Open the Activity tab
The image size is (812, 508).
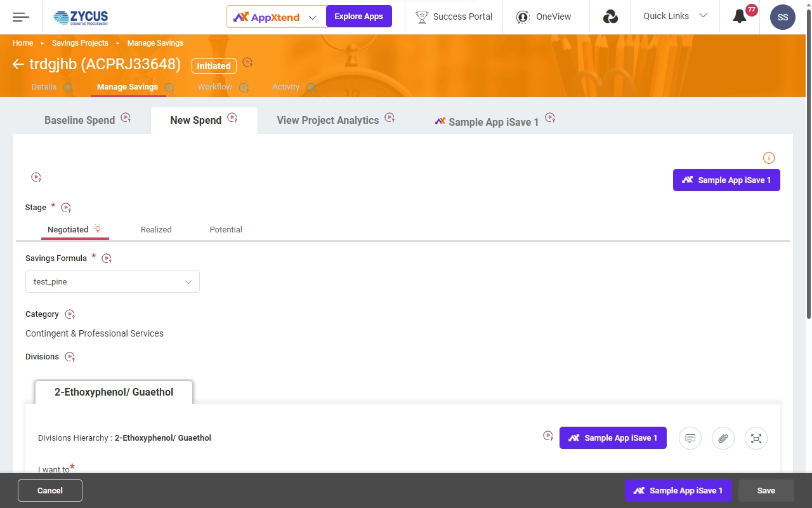(285, 87)
